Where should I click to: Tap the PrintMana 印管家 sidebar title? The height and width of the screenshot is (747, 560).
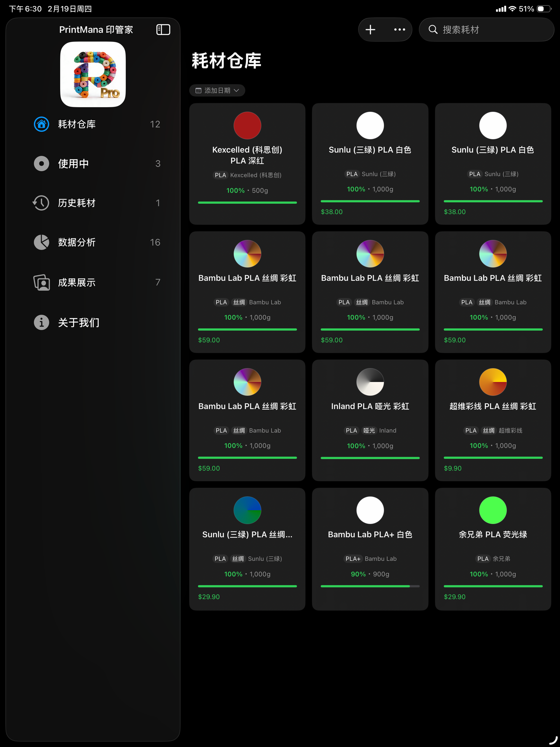point(96,30)
